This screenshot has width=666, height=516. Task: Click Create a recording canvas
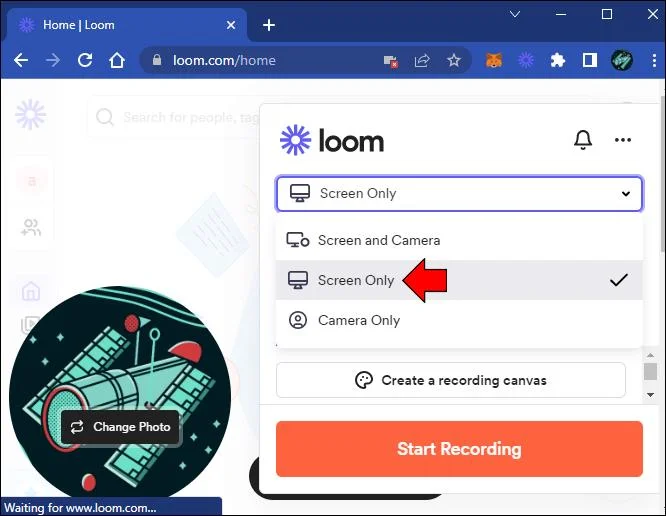451,380
